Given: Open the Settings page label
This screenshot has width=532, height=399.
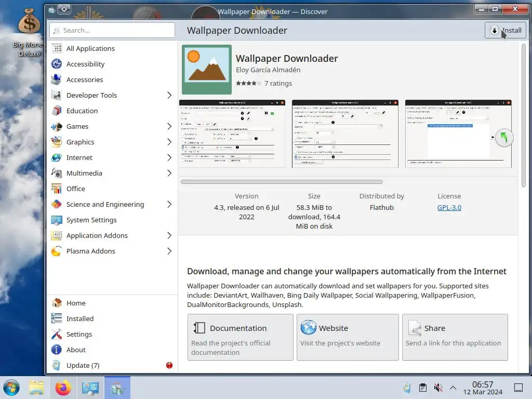Looking at the screenshot, I should (79, 334).
